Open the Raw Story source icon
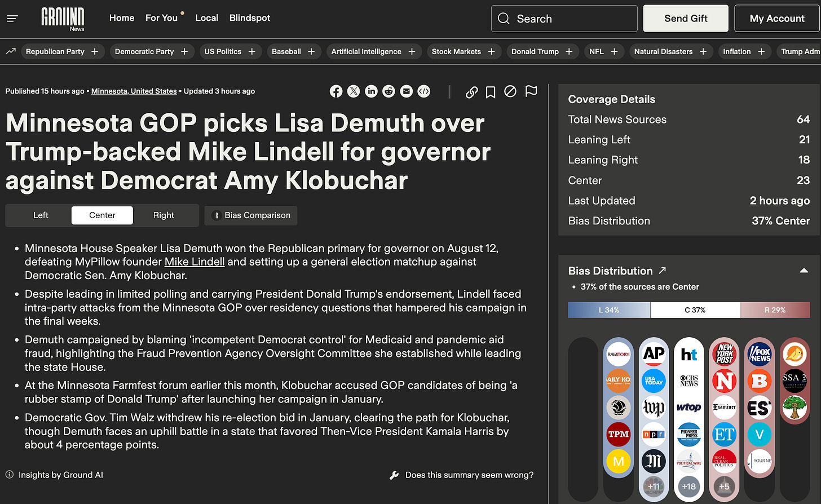Image resolution: width=821 pixels, height=504 pixels. (x=619, y=354)
